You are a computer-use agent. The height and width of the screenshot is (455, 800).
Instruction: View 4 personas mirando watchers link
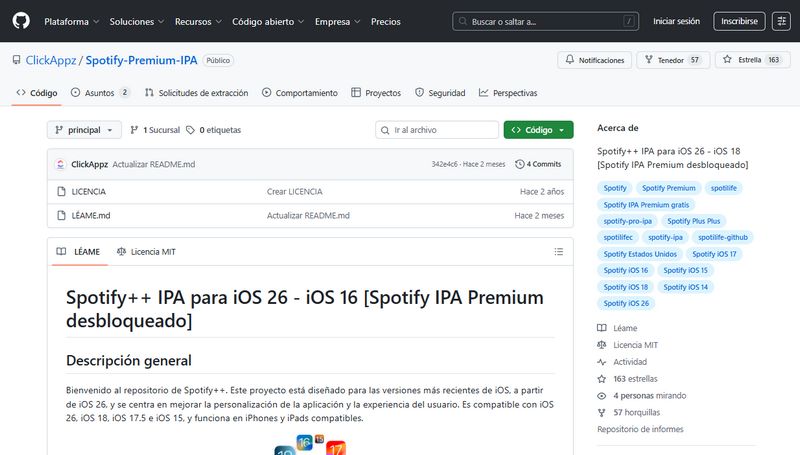click(642, 395)
